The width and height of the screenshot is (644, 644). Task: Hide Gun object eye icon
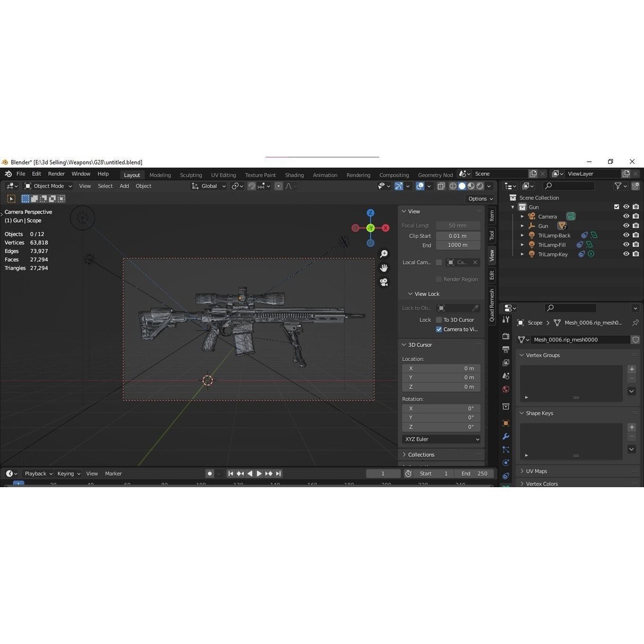coord(626,226)
